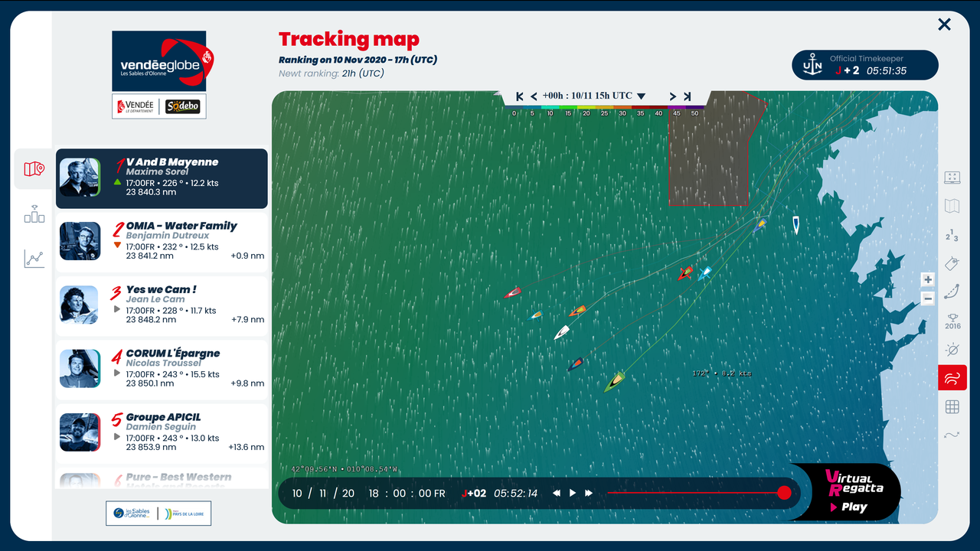Click the folded map layer icon
The image size is (980, 551).
pos(952,206)
